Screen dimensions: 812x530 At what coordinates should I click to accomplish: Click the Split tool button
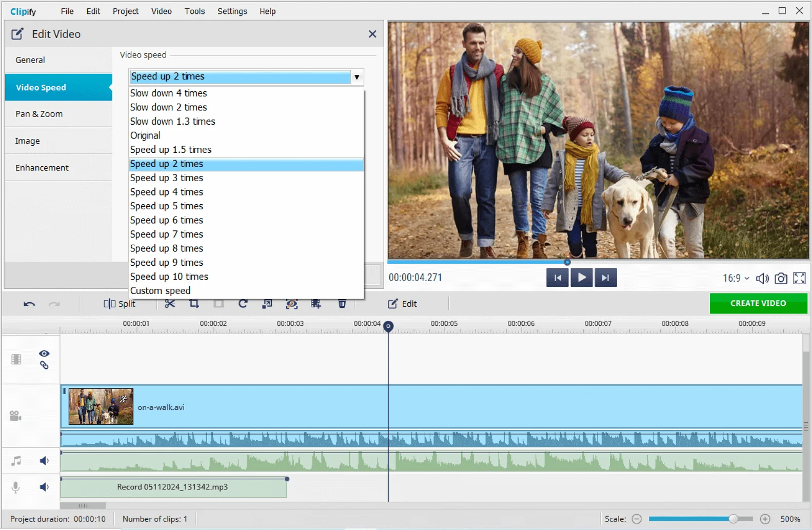pos(120,304)
